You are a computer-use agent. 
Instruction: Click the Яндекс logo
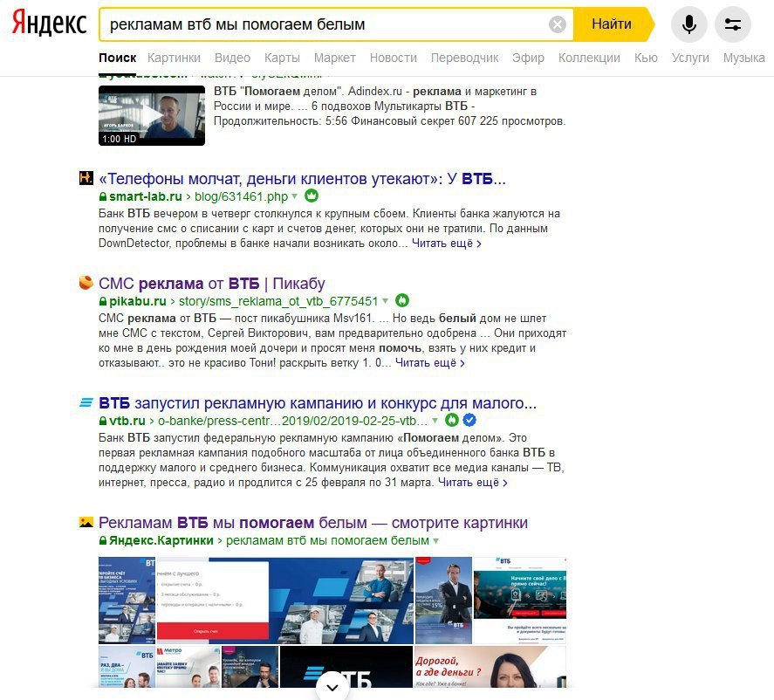tap(49, 24)
